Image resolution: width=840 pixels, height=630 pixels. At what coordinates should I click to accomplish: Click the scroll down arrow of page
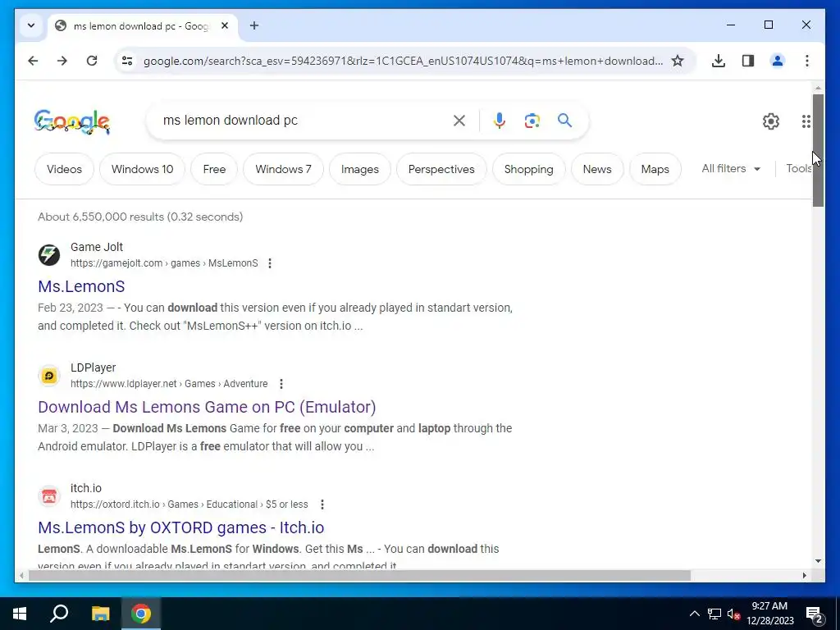click(x=818, y=561)
